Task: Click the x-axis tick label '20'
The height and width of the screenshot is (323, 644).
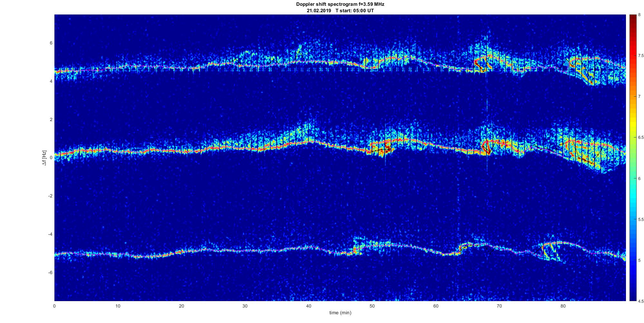Action: 182,306
